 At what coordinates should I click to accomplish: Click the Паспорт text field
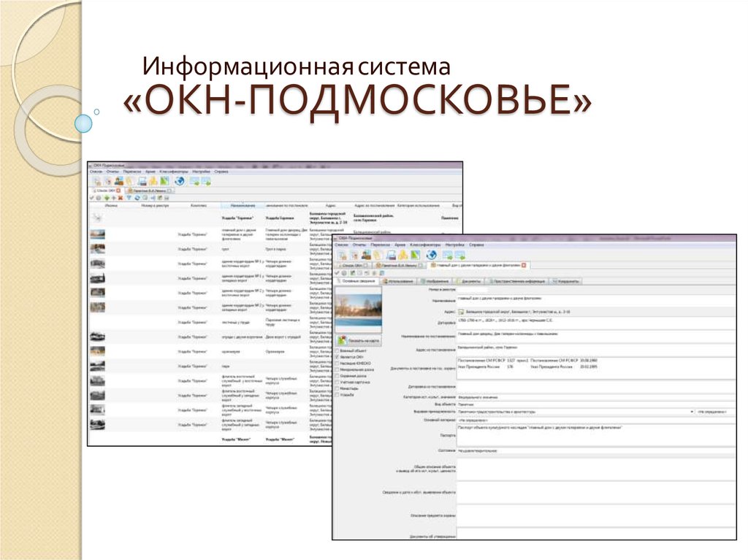click(595, 435)
